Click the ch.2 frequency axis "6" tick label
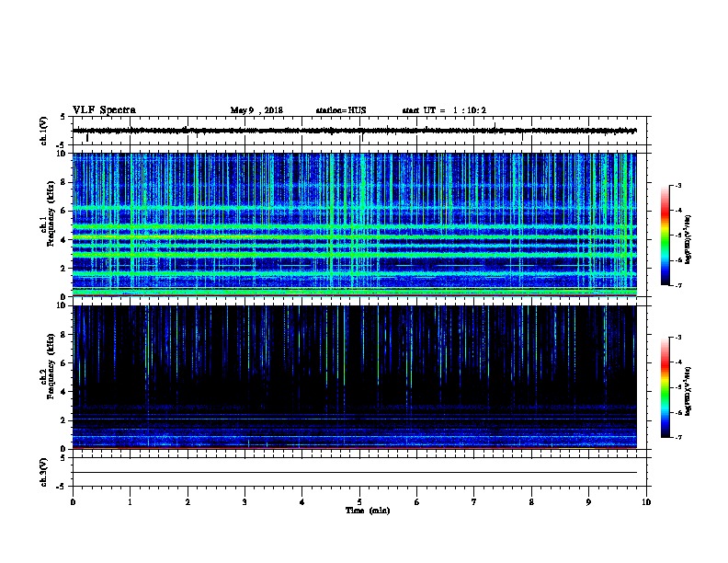 click(63, 362)
